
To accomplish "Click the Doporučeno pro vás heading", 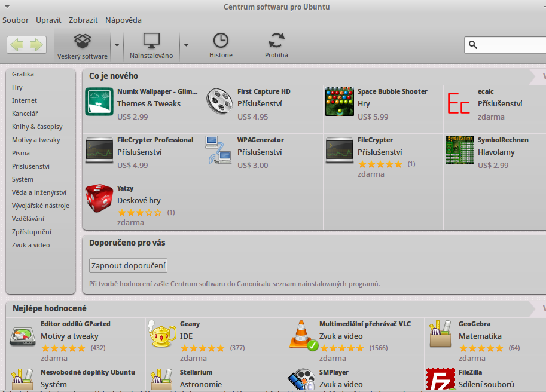I will click(127, 243).
